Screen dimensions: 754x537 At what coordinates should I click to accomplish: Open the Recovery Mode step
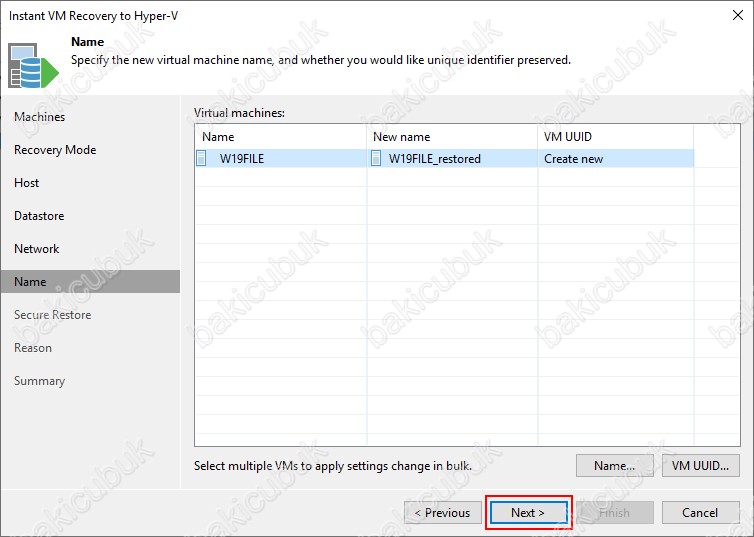[55, 150]
